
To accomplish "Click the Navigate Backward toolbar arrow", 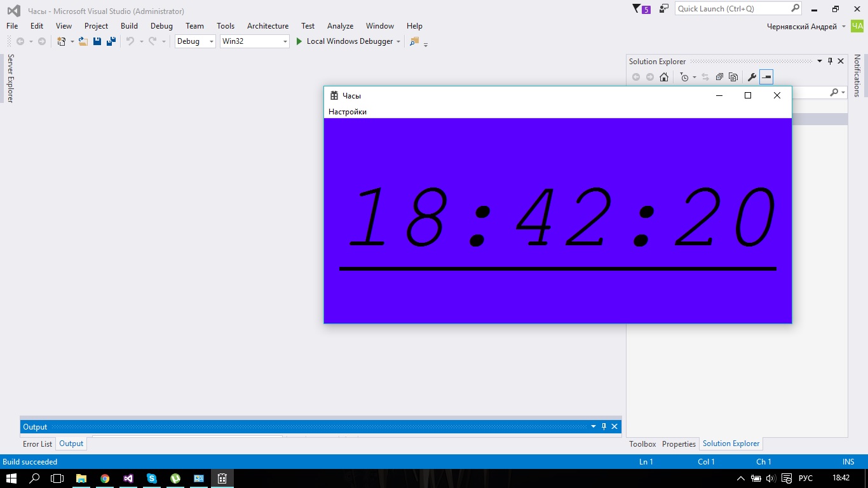I will (x=20, y=41).
